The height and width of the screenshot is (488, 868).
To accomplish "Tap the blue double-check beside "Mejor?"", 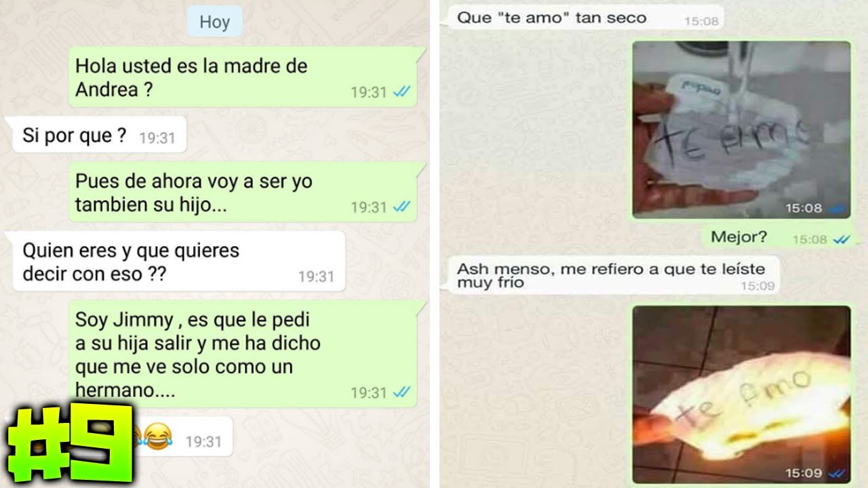I will tap(842, 239).
